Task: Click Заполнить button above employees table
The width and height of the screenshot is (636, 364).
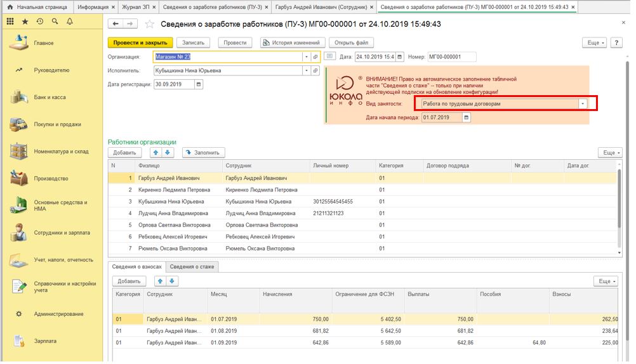Action: 204,153
